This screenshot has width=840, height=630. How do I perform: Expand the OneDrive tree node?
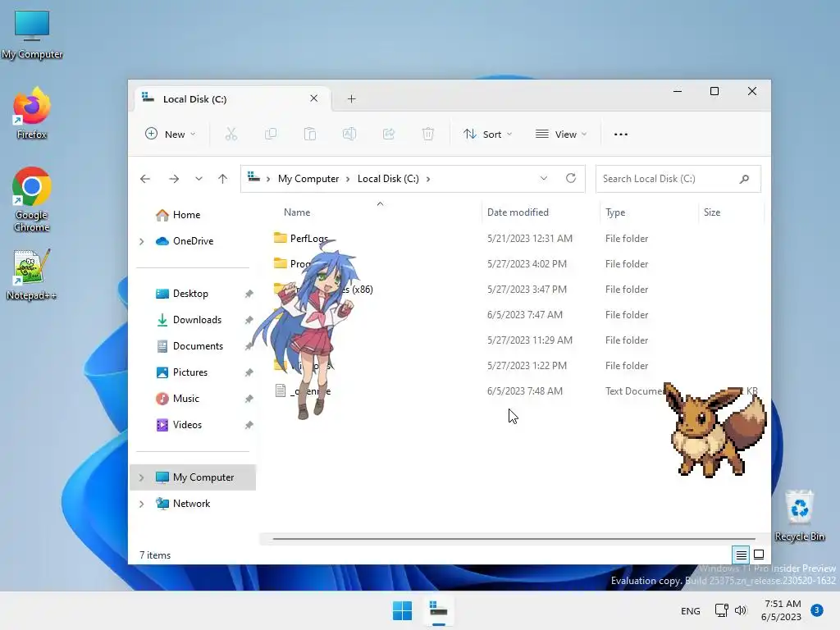click(141, 242)
